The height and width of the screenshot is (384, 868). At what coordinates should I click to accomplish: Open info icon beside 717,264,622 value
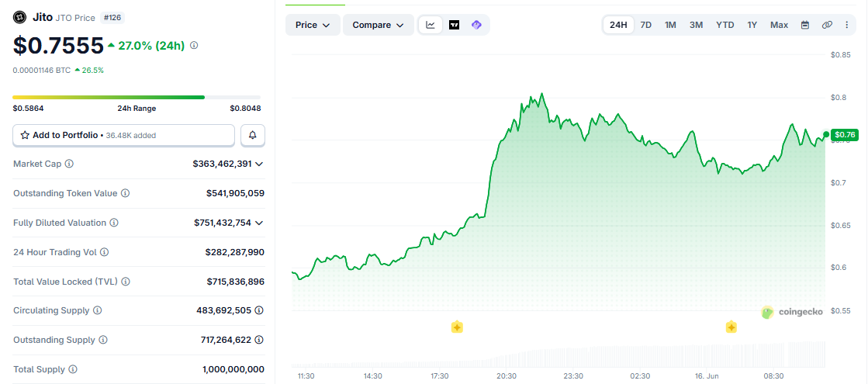[x=258, y=340]
